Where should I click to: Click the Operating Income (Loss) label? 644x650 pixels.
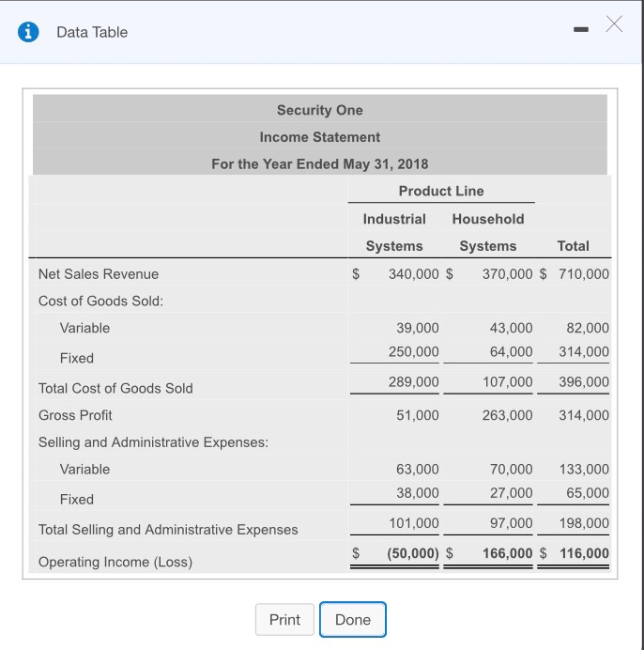(115, 562)
